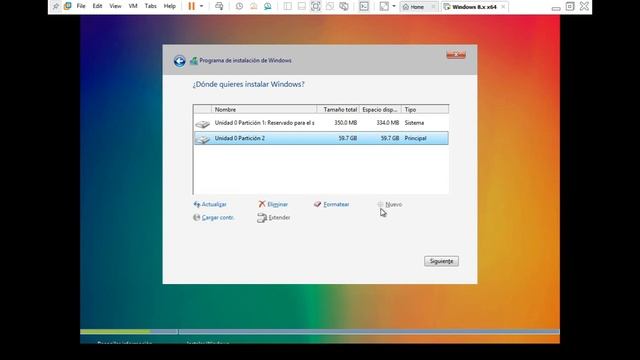The height and width of the screenshot is (360, 640).
Task: Click the console view terminal icon
Action: point(364,6)
